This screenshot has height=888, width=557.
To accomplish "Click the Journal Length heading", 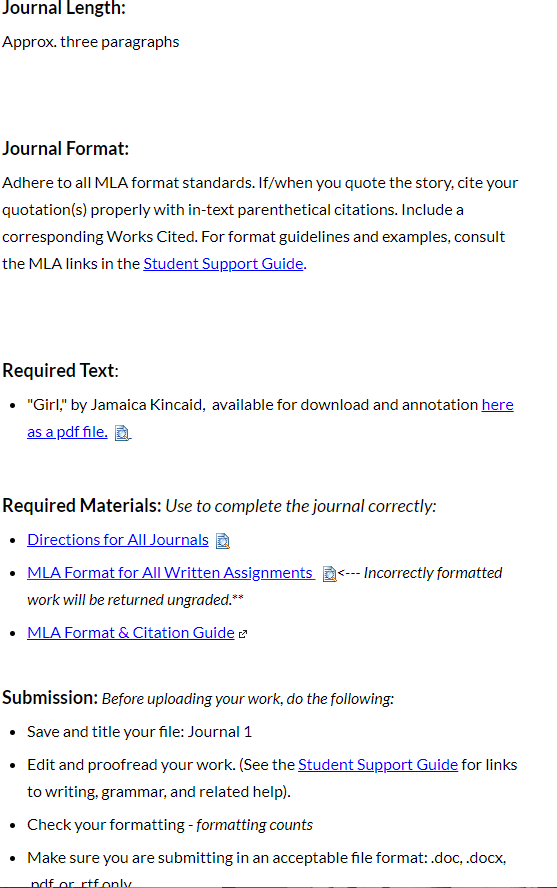I will click(x=64, y=8).
